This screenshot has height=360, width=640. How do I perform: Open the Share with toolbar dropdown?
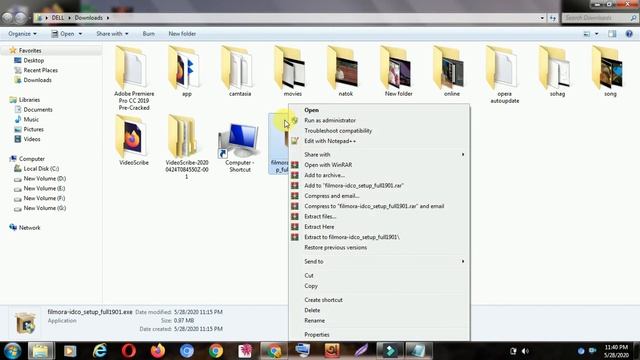[x=112, y=33]
